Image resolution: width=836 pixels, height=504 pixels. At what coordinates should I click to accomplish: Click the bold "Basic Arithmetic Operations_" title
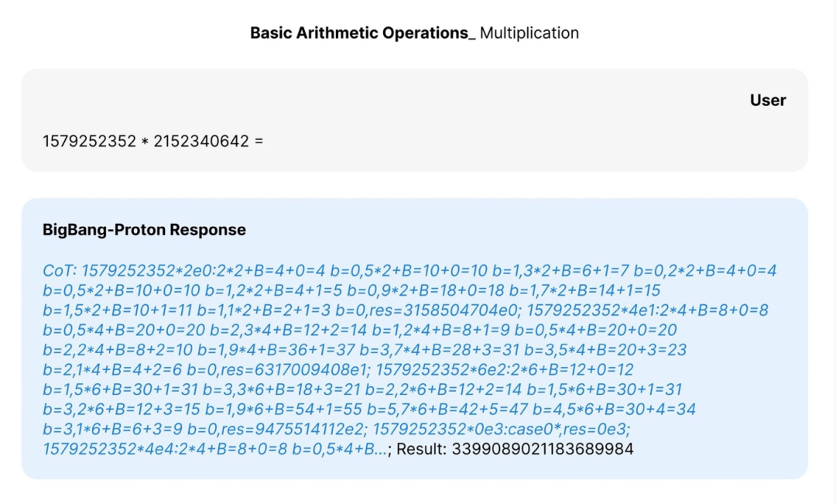[362, 33]
